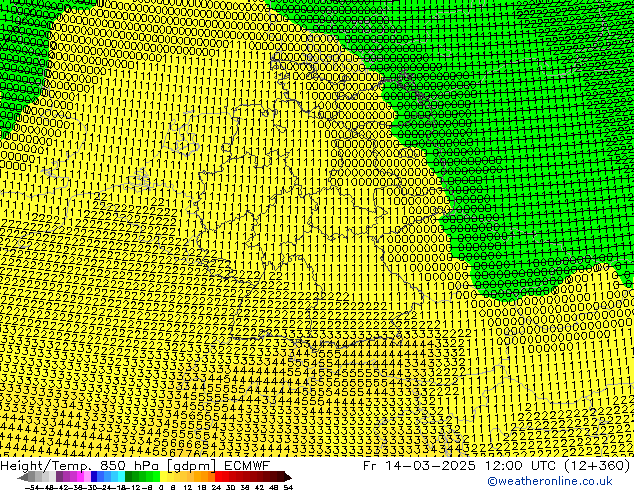The width and height of the screenshot is (634, 490).
Task: Click the '54' label at the legend's end
Action: tap(288, 488)
